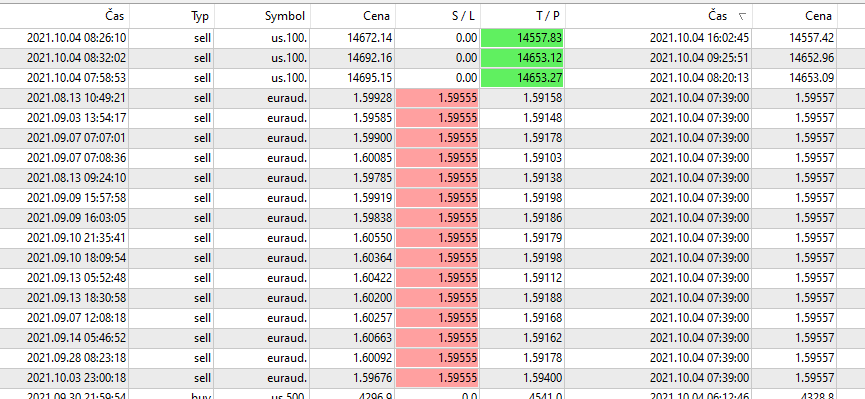Select the green T/P cell 14653.12
Viewport: 865px width, 399px height.
tap(522, 58)
